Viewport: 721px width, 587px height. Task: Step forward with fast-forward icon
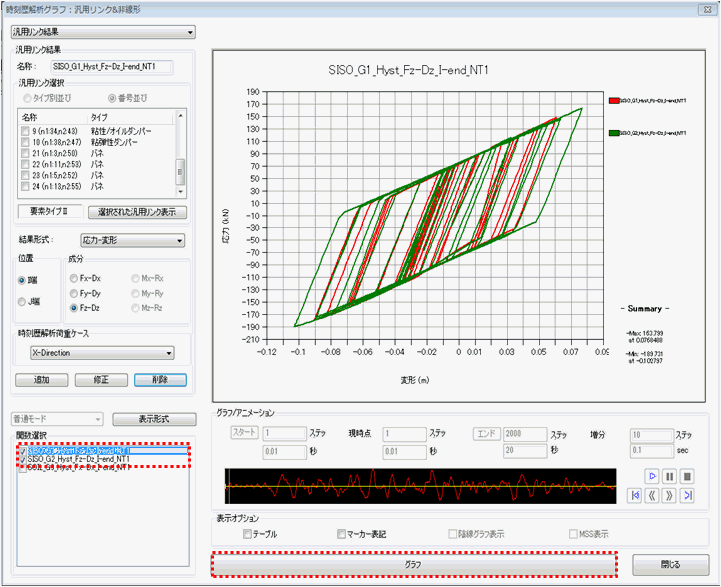(670, 495)
